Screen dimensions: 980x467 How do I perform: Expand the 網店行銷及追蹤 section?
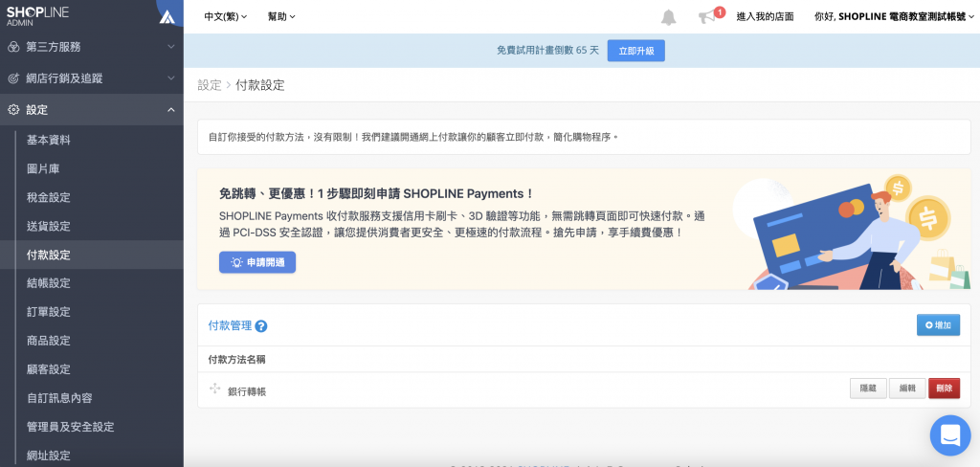click(170, 78)
